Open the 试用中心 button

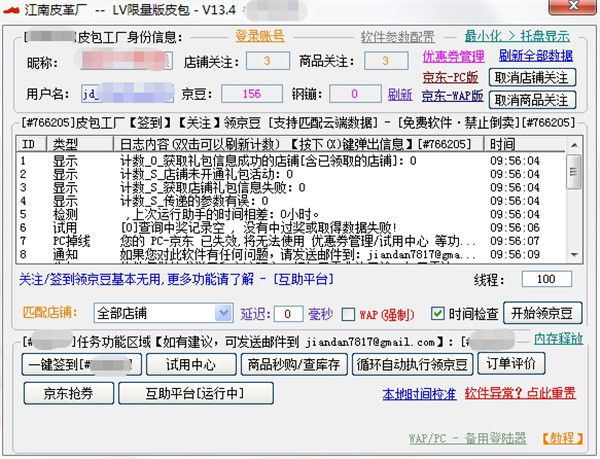click(191, 365)
